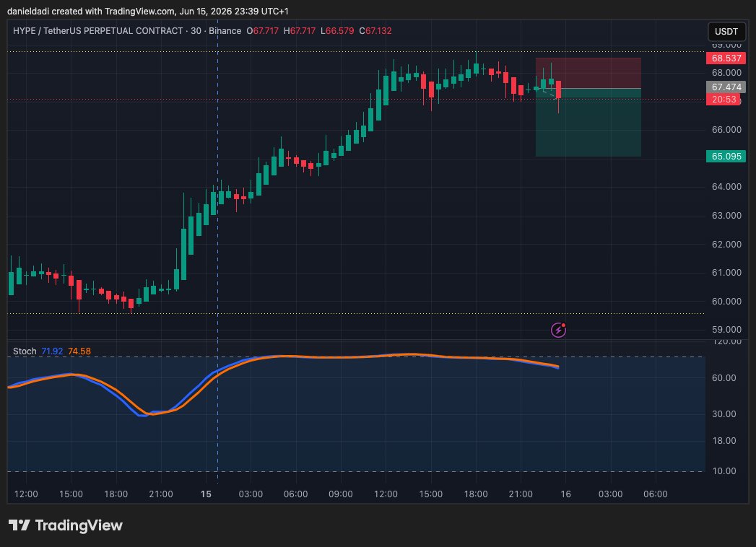The image size is (756, 547).
Task: Click the red stop-loss zone of the short position
Action: [588, 73]
